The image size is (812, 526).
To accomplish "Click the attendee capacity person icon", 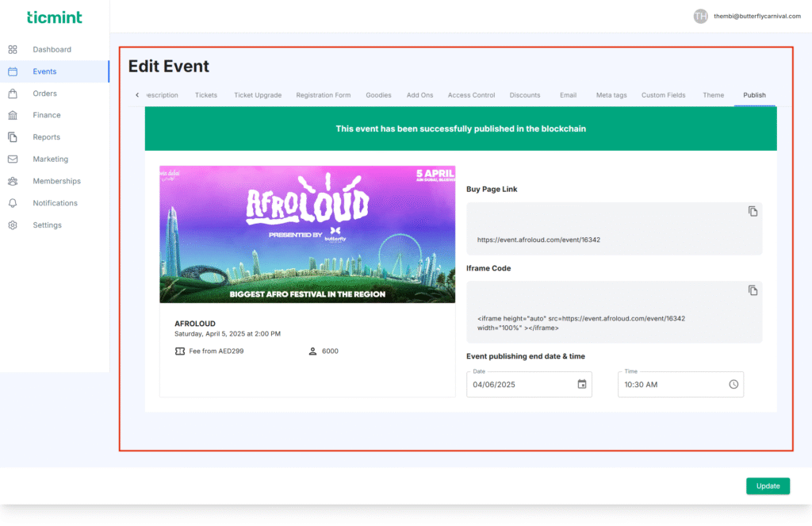I will coord(312,351).
